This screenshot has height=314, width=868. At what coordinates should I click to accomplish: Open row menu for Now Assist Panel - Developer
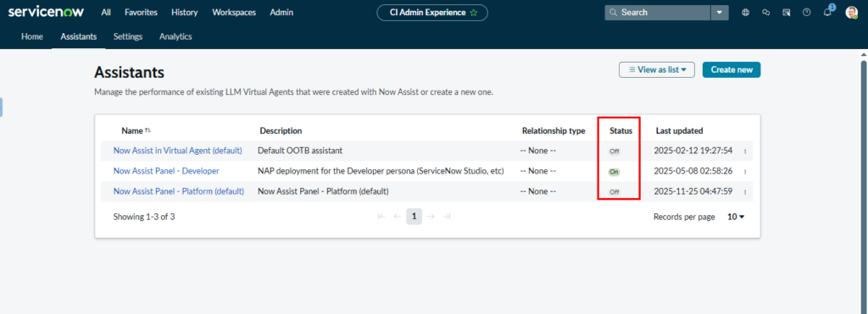tap(745, 172)
